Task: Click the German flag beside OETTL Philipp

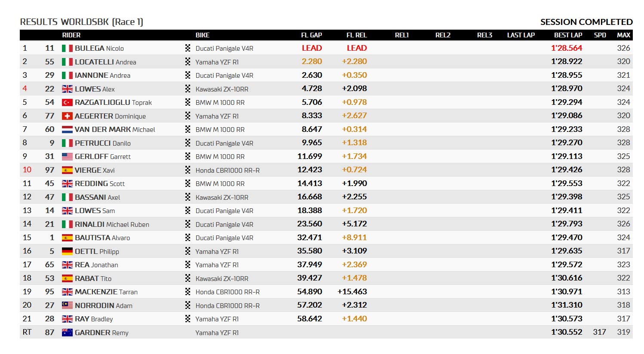Action: [x=67, y=251]
